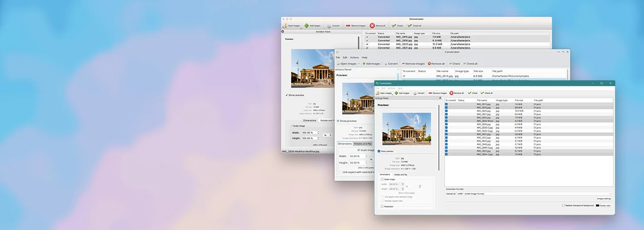Click Add images in the Linux (middle) window
Screen dimensions: 644x230
372,63
